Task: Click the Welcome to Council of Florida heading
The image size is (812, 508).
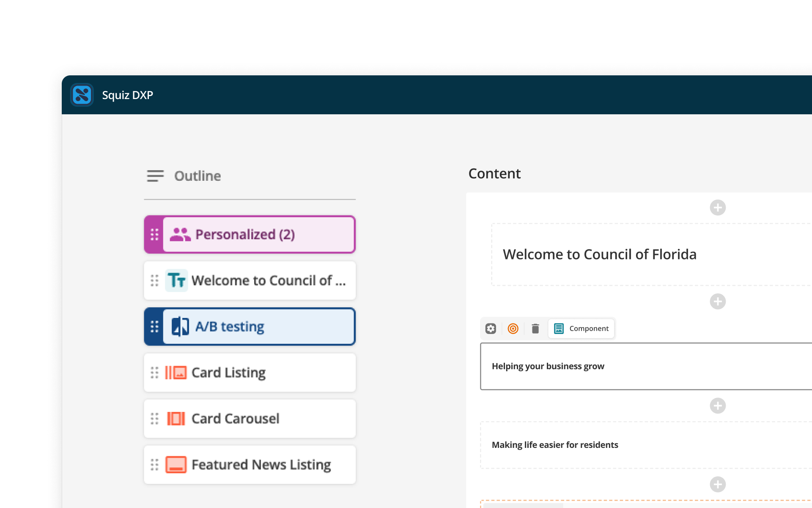Action: 599,254
